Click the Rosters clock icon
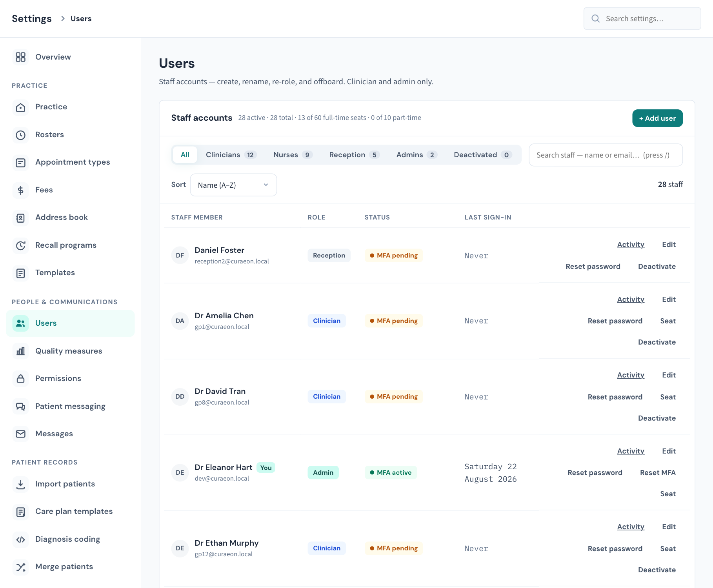This screenshot has width=713, height=588. point(20,135)
